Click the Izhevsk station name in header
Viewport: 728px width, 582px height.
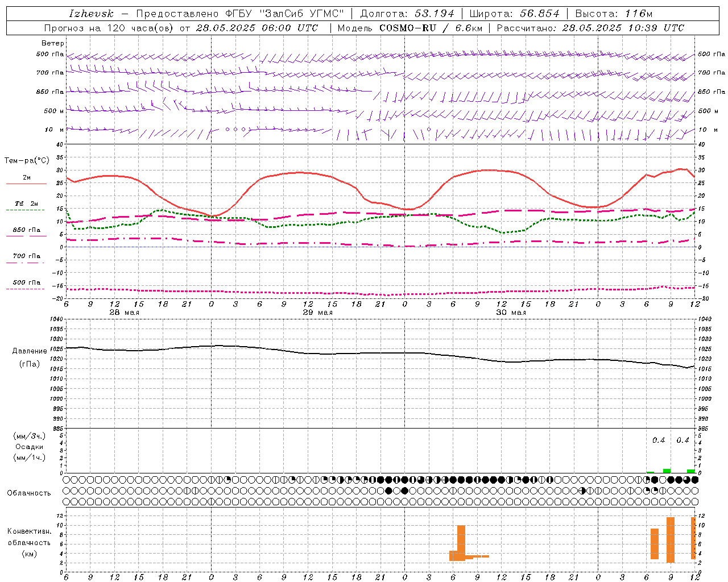click(91, 14)
